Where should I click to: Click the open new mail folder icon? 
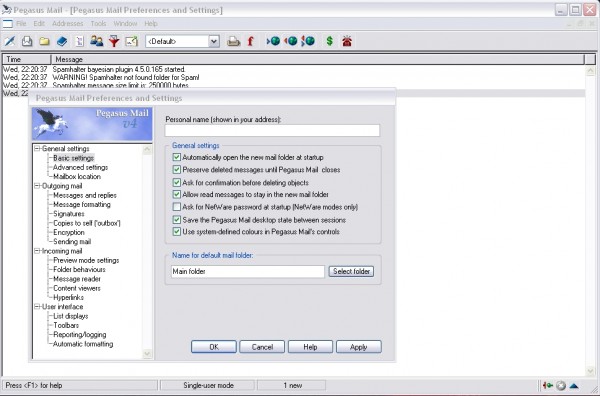click(27, 41)
